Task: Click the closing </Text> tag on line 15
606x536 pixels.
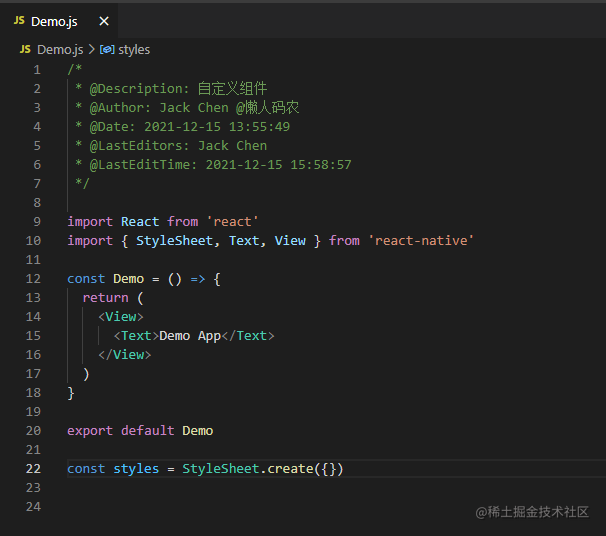Action: 248,336
